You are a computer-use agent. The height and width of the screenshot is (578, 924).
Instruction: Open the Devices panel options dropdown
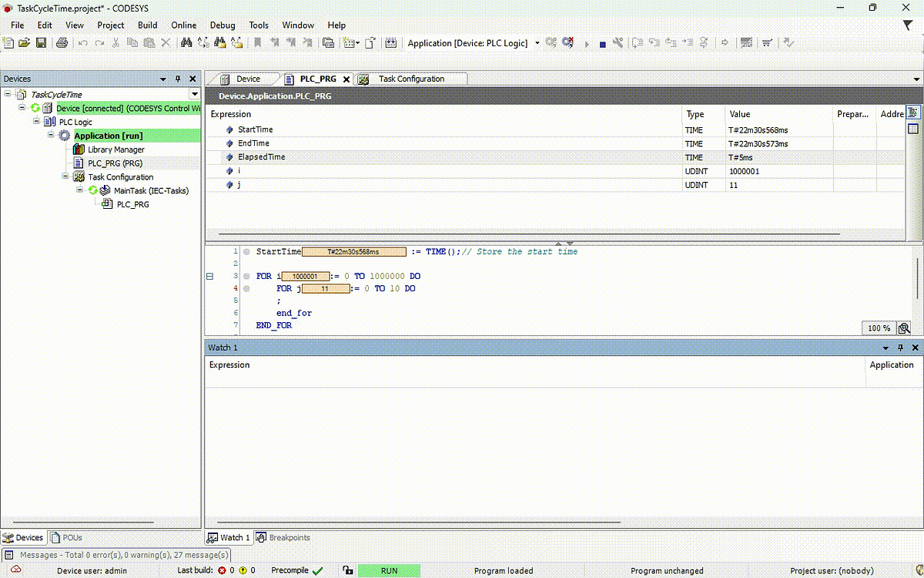pyautogui.click(x=162, y=78)
